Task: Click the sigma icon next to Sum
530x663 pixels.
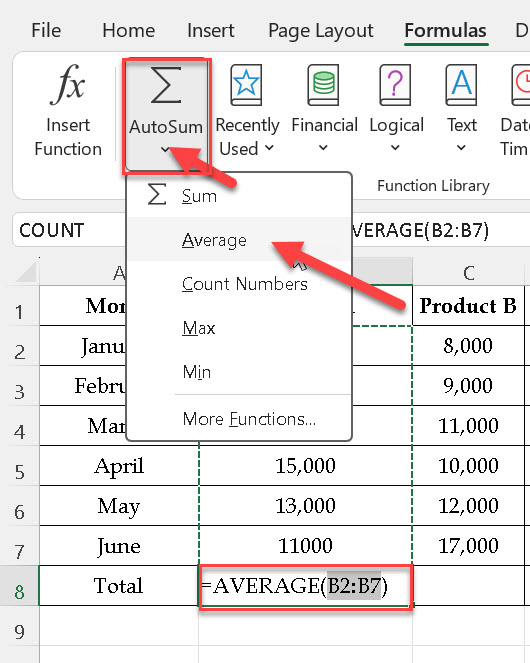Action: click(x=157, y=195)
